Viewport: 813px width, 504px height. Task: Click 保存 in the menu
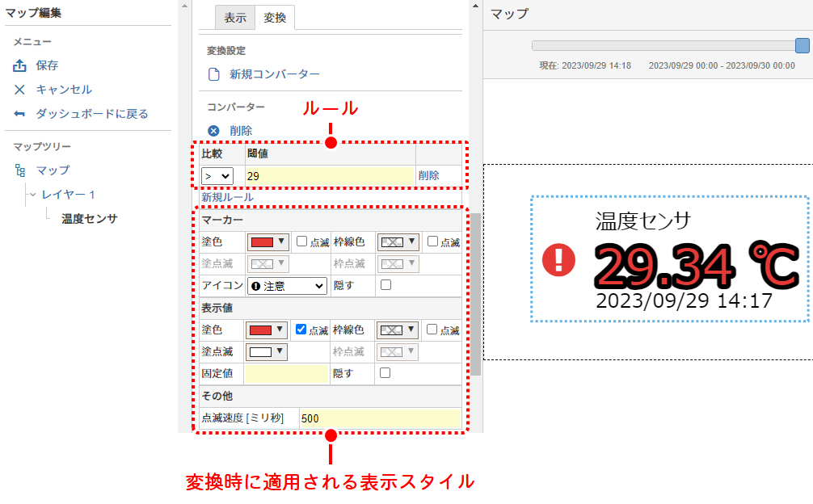click(47, 65)
